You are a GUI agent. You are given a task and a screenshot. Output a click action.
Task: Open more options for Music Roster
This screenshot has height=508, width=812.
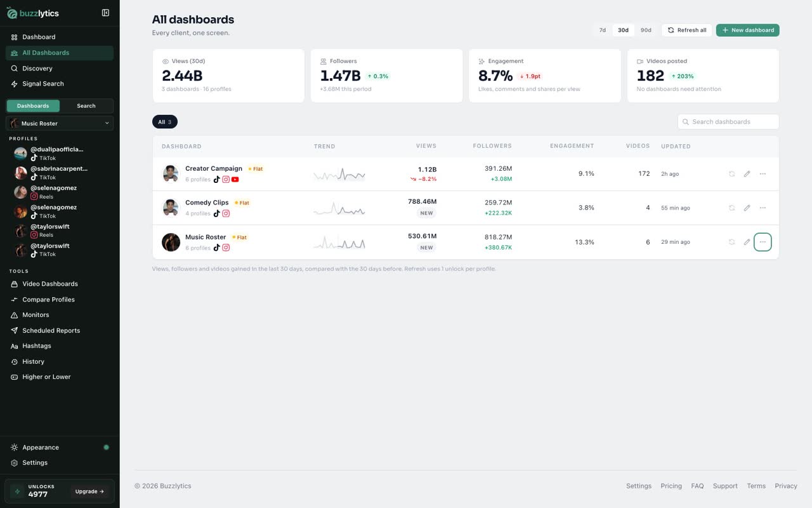coord(763,242)
